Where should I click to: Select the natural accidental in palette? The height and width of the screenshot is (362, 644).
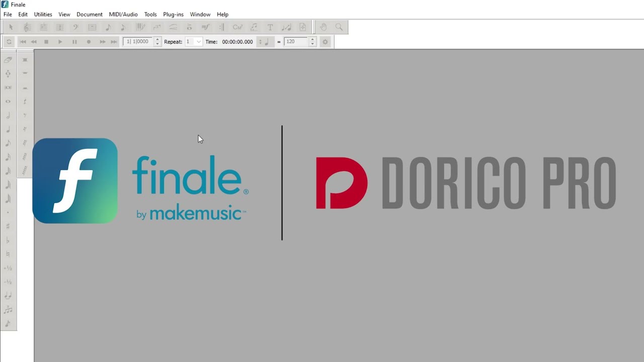8,254
